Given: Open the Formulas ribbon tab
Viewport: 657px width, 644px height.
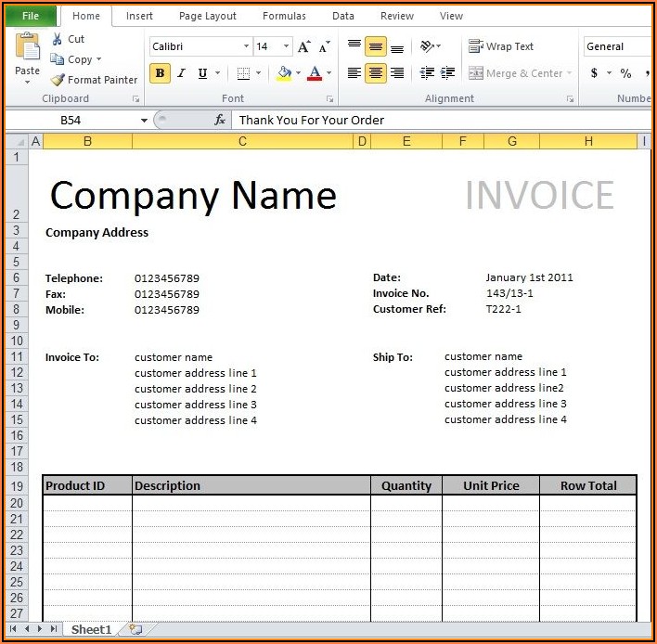Looking at the screenshot, I should [284, 16].
